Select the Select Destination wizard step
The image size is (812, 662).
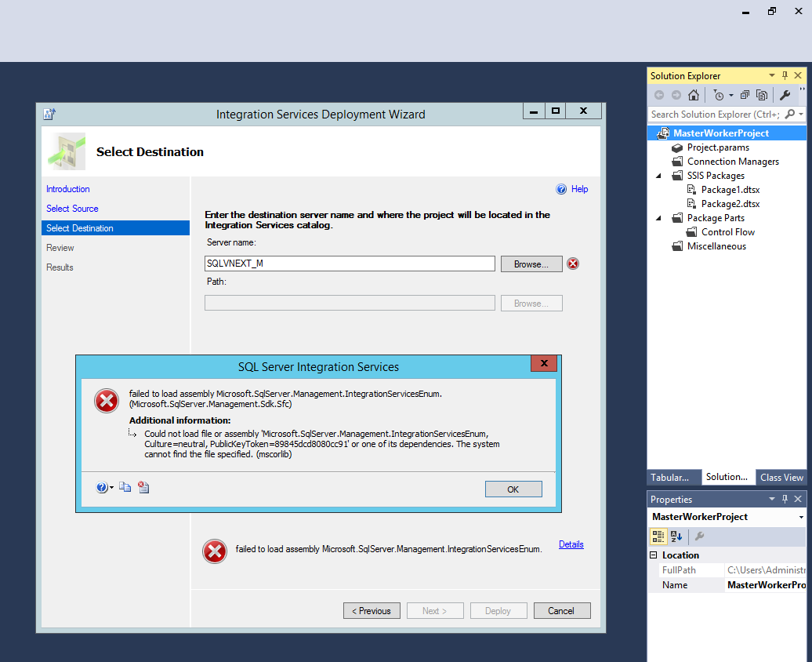point(115,228)
